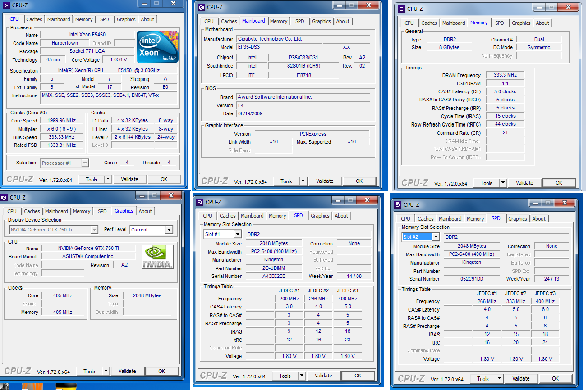The width and height of the screenshot is (588, 390).
Task: Open the Tools dropdown arrow in the Slot #2 SPD window
Action: [499, 379]
